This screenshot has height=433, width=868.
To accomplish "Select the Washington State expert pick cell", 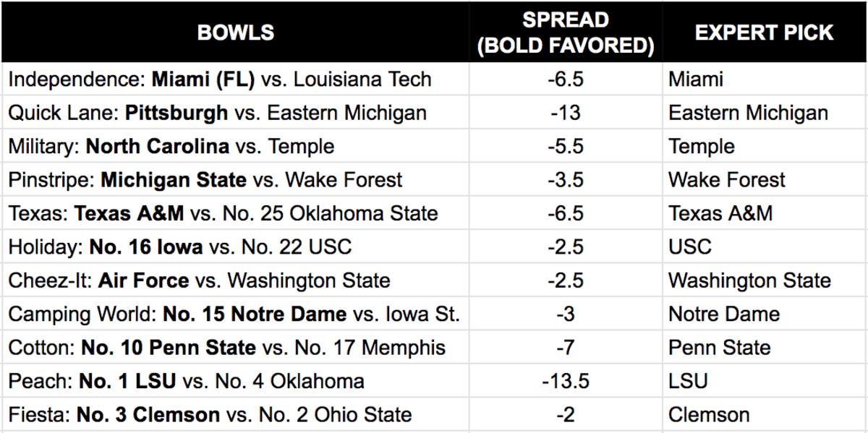I will pyautogui.click(x=749, y=280).
